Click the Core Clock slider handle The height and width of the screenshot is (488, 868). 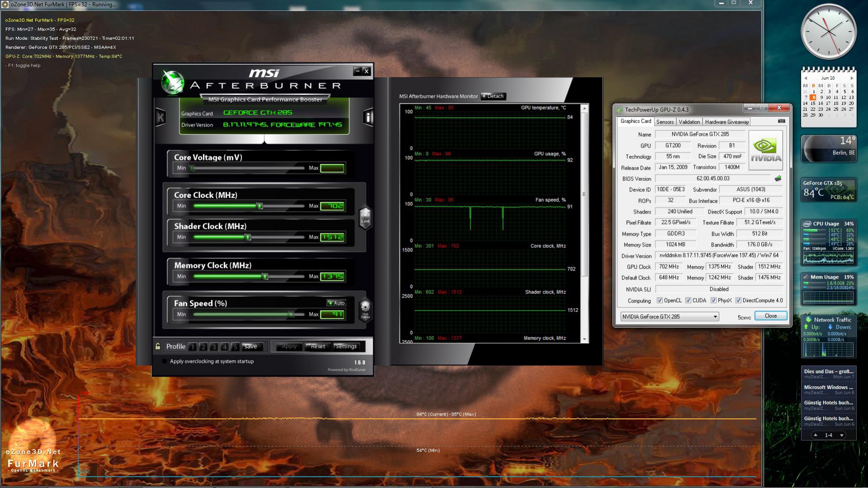coord(260,206)
